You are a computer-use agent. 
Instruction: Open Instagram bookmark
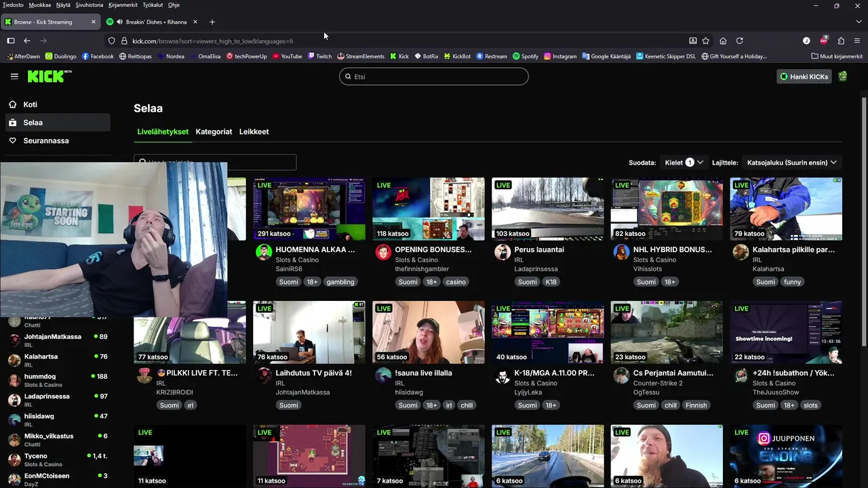pos(560,56)
